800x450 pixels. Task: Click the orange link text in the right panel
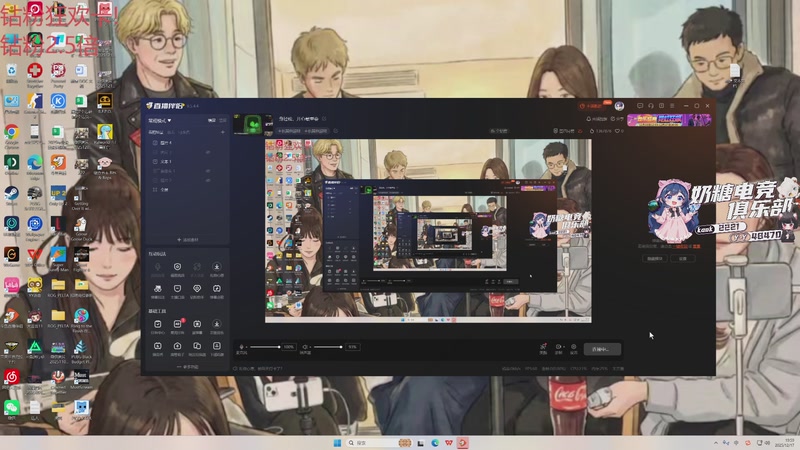(x=681, y=246)
